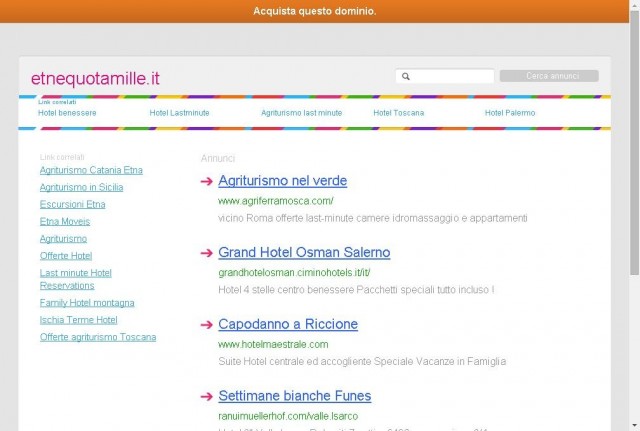Open the Hotel benessere related link
The width and height of the screenshot is (640, 431).
[x=67, y=113]
